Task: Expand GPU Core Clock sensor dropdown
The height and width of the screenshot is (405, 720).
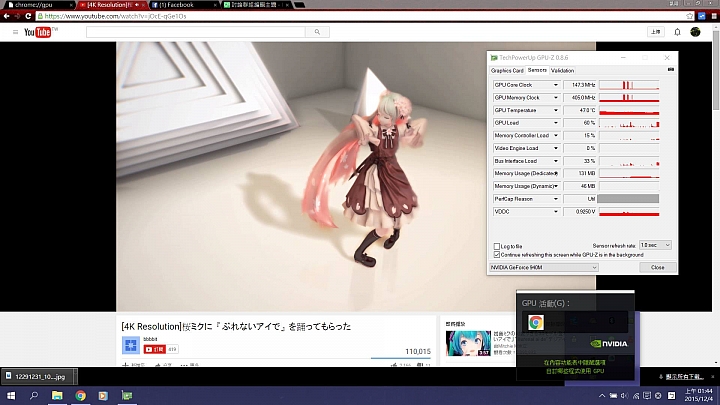Action: pyautogui.click(x=556, y=85)
